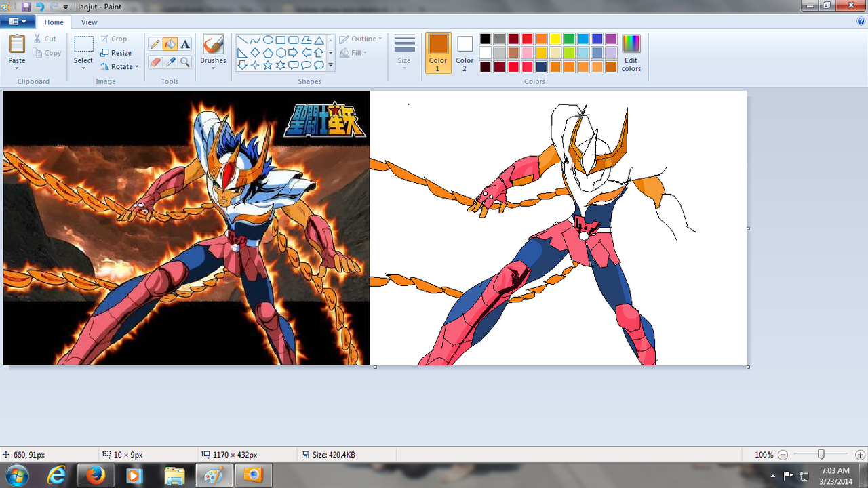This screenshot has width=868, height=488.
Task: Pick the Down arrow shape
Action: (242, 66)
